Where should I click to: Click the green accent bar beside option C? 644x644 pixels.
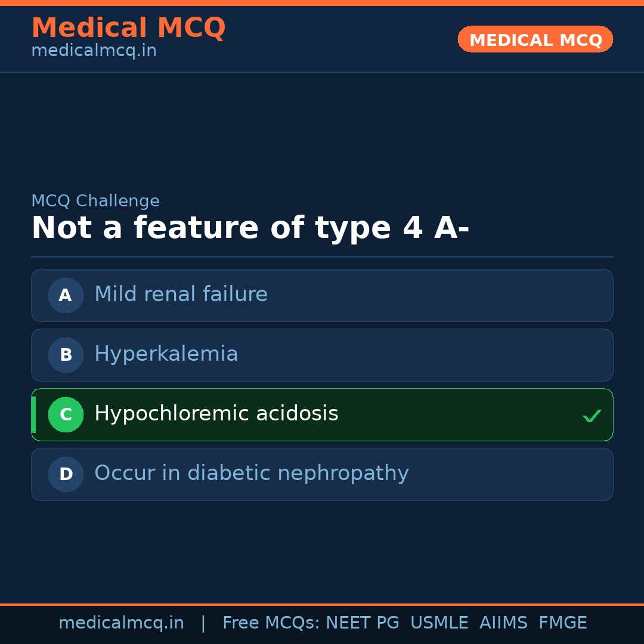click(x=33, y=414)
